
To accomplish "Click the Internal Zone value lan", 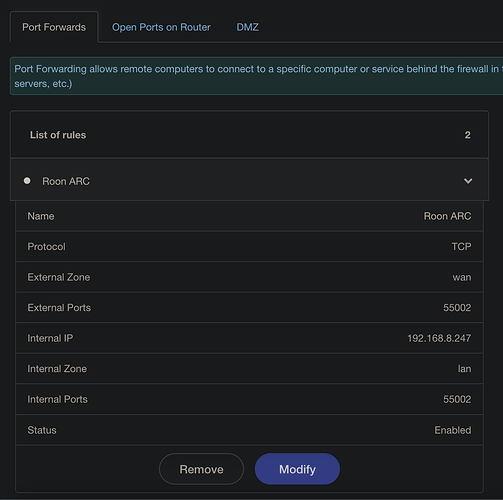I will click(x=464, y=369).
